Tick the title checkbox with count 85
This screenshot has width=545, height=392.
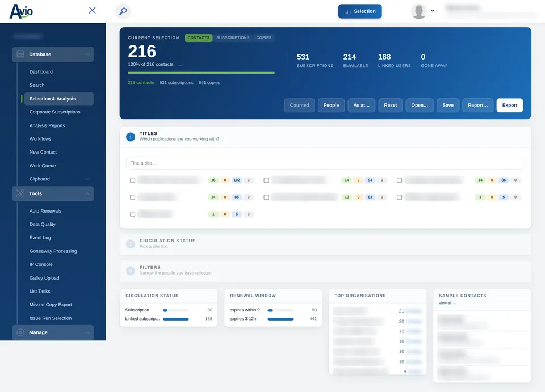pos(132,197)
